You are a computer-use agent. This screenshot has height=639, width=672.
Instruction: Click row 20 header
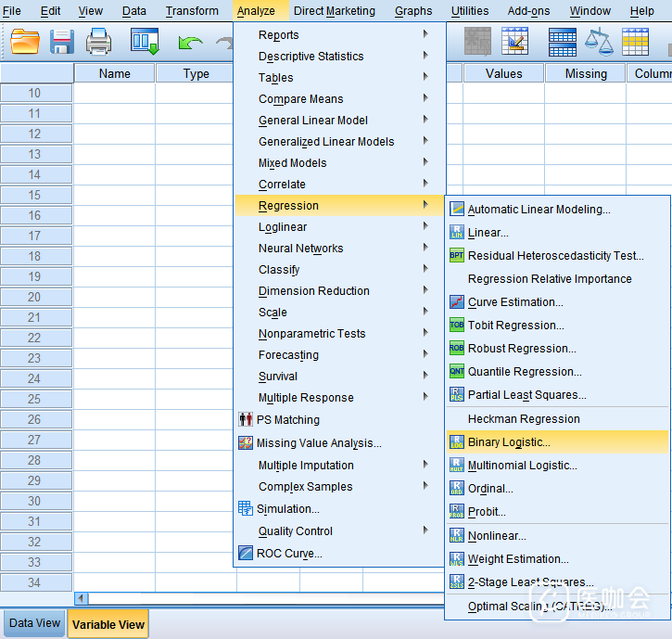[x=35, y=297]
